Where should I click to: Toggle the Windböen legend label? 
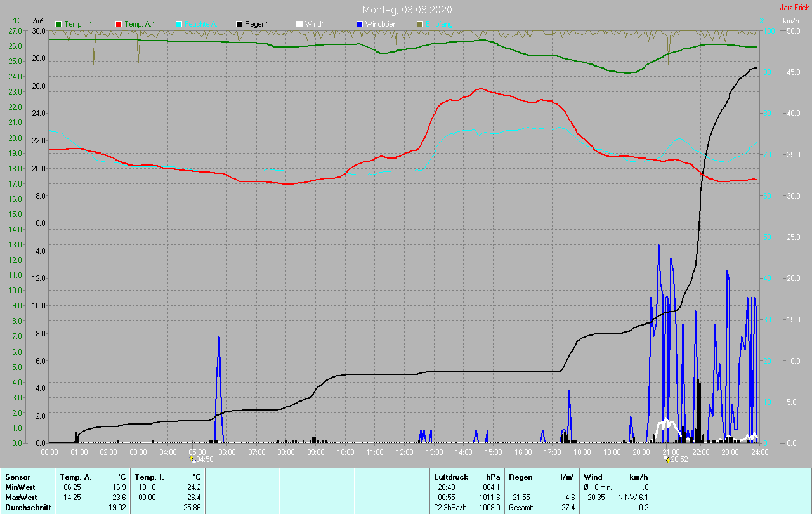[x=381, y=24]
